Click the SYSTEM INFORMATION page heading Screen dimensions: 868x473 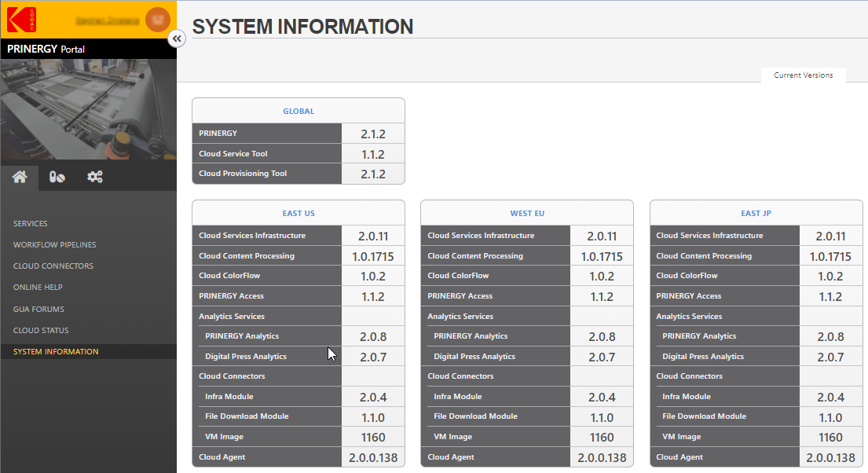click(302, 27)
